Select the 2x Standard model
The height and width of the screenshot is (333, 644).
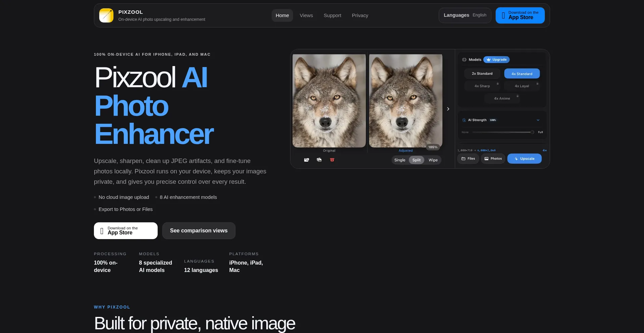click(x=482, y=73)
